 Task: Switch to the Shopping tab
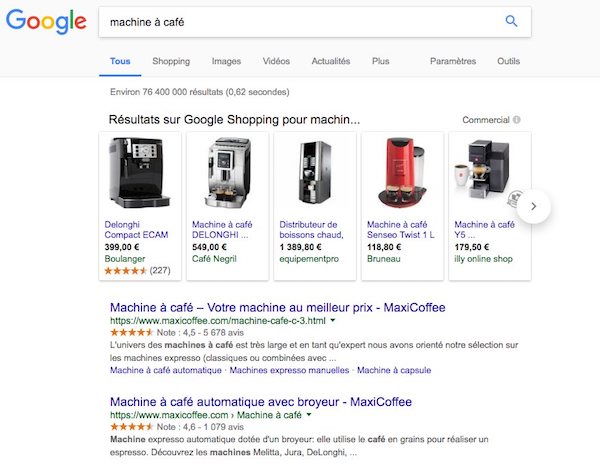[x=171, y=61]
